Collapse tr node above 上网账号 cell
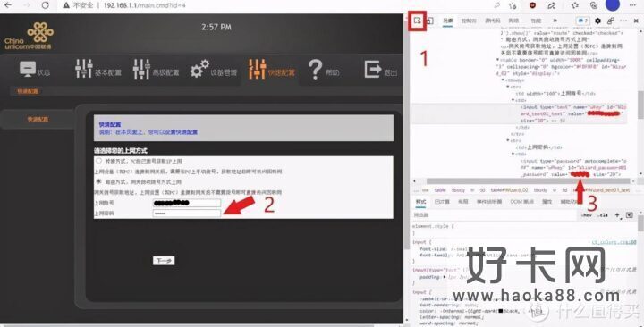This screenshot has height=327, width=644. (508, 87)
